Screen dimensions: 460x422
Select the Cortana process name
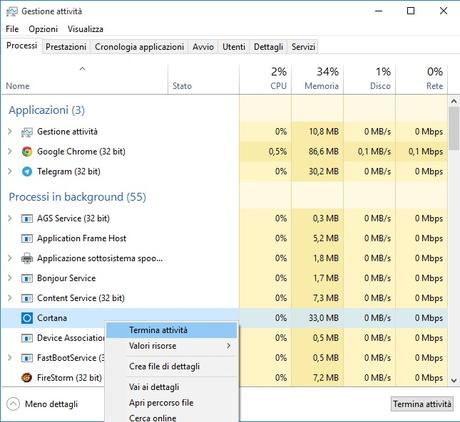click(x=52, y=318)
